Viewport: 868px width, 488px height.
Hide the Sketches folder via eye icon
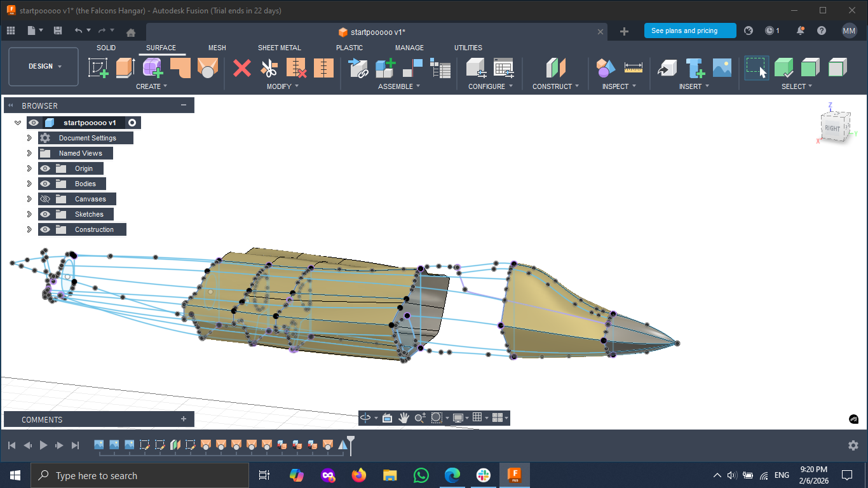(x=45, y=214)
